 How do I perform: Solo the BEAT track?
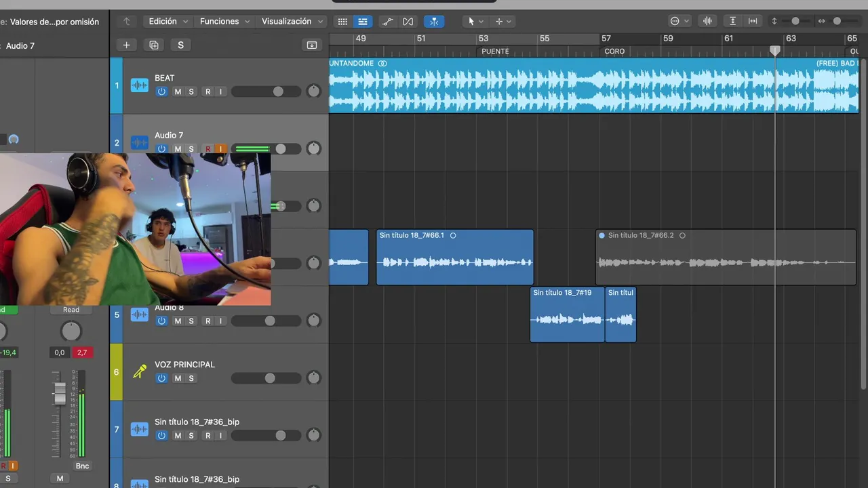(x=191, y=91)
